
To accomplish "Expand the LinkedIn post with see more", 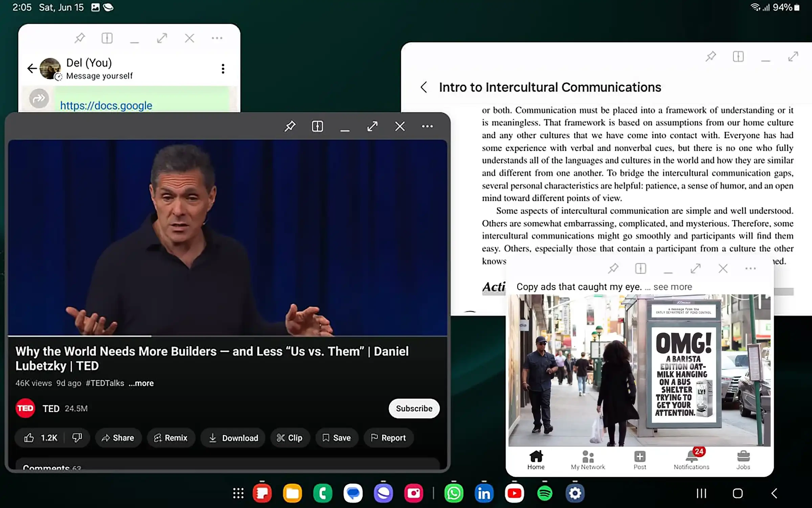I will click(x=672, y=286).
